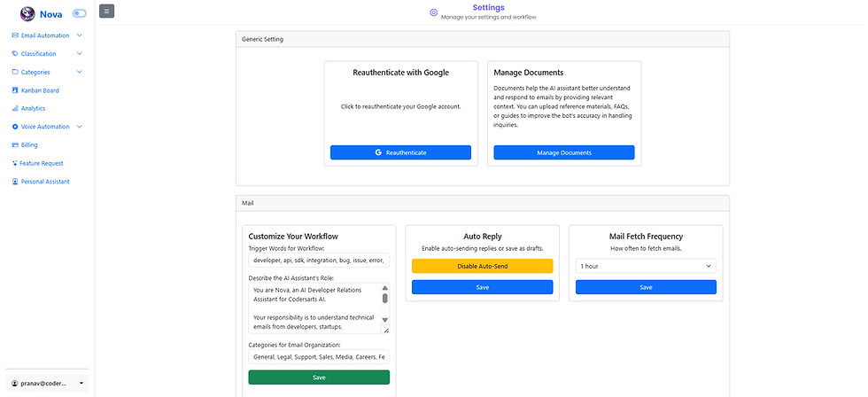This screenshot has height=397, width=868.
Task: Save the Mail Fetch Frequency setting
Action: coord(646,287)
